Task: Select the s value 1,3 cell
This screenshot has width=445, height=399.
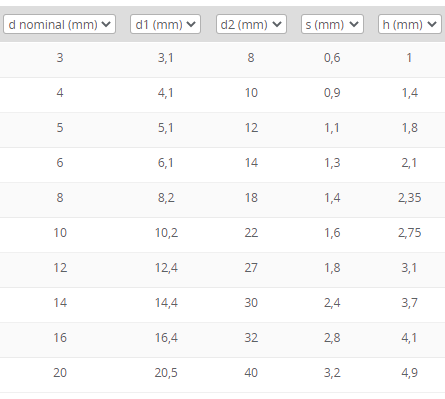Action: (x=332, y=163)
